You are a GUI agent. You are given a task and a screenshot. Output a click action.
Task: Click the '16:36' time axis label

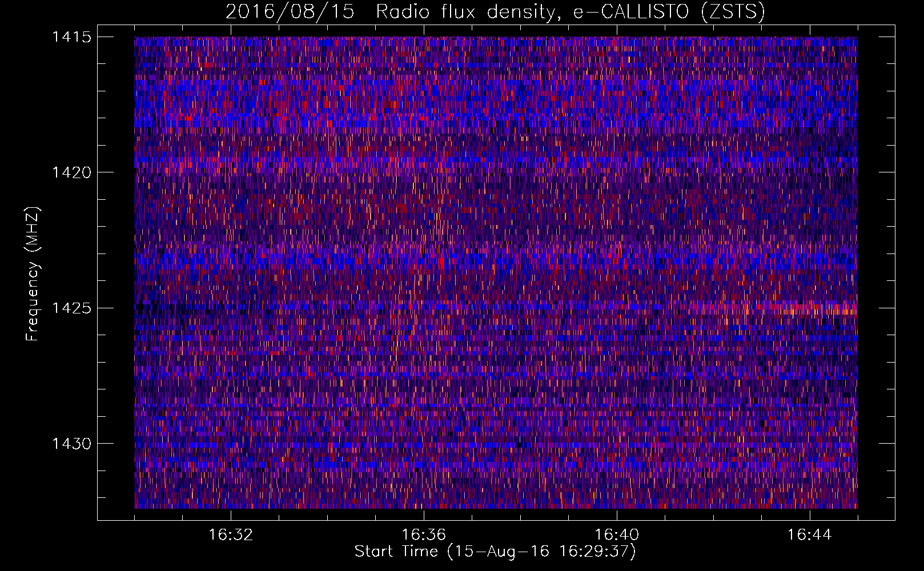tap(423, 535)
